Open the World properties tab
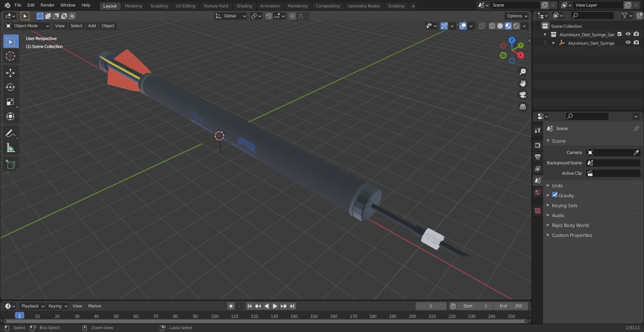 click(537, 192)
